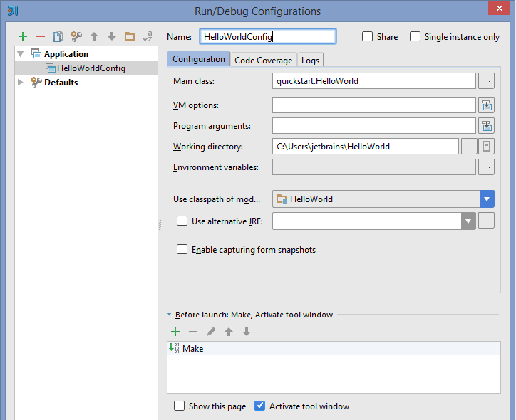Focus the VM options text field
The image size is (516, 420).
374,105
